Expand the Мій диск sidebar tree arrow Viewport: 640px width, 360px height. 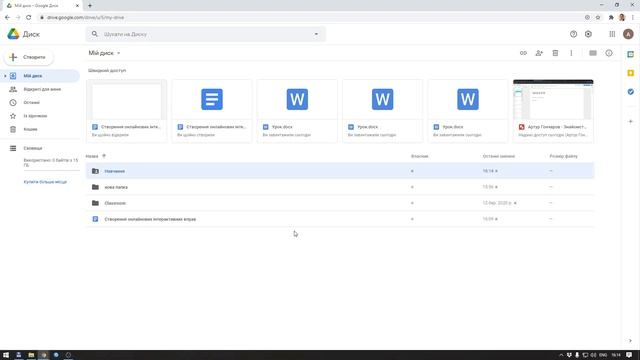[5, 76]
